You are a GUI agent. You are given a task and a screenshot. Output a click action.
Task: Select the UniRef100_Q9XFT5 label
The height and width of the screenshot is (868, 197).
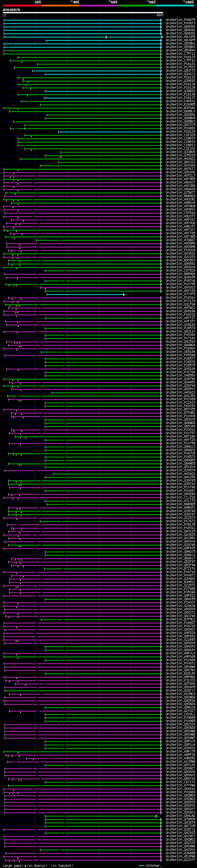[x=180, y=71]
